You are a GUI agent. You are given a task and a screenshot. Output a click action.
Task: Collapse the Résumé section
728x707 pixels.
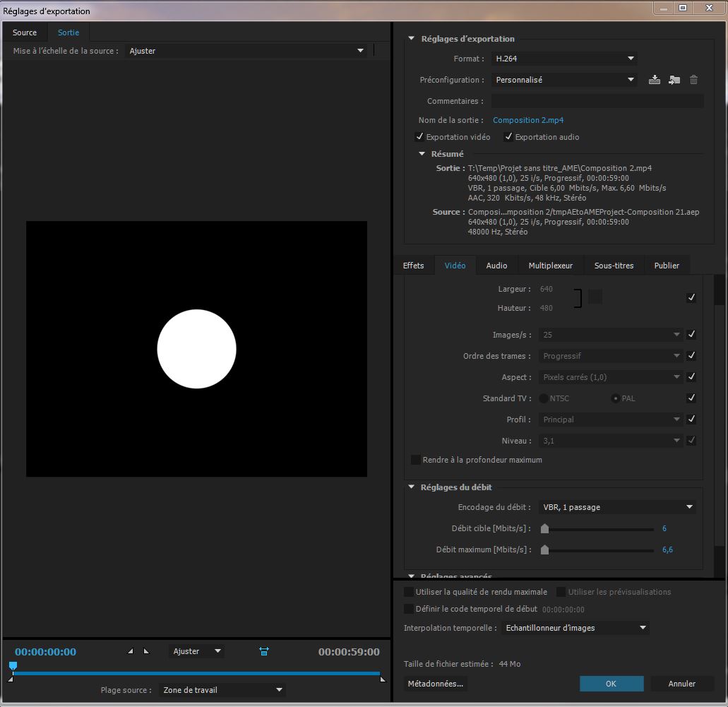pyautogui.click(x=423, y=153)
